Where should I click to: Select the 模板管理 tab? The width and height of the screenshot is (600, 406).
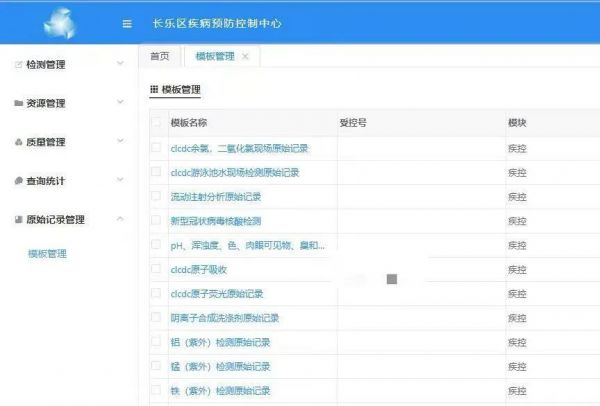pyautogui.click(x=215, y=57)
